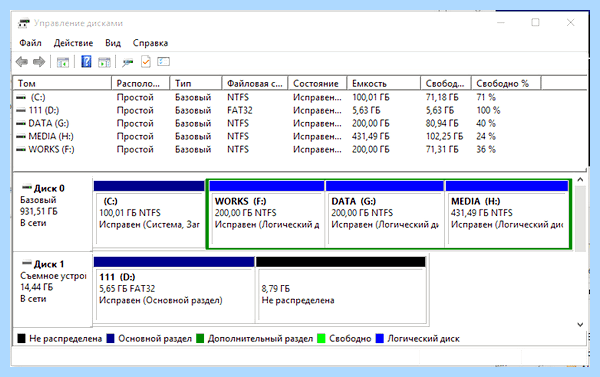The image size is (600, 377).
Task: Sort by the Свободно % column header
Action: coord(506,83)
